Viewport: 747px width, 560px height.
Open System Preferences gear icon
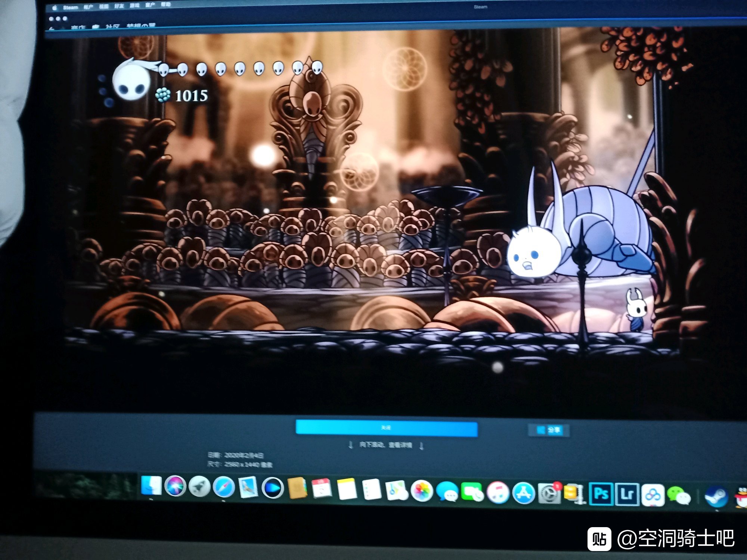click(549, 493)
